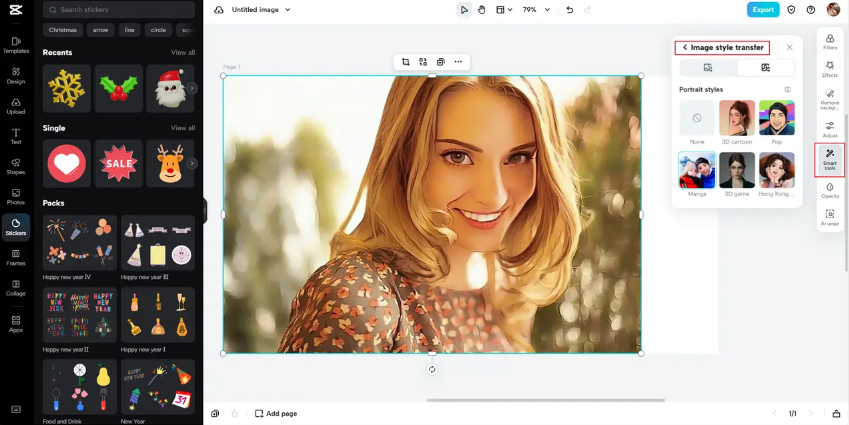
Task: Click the cloud save status icon
Action: 219,10
